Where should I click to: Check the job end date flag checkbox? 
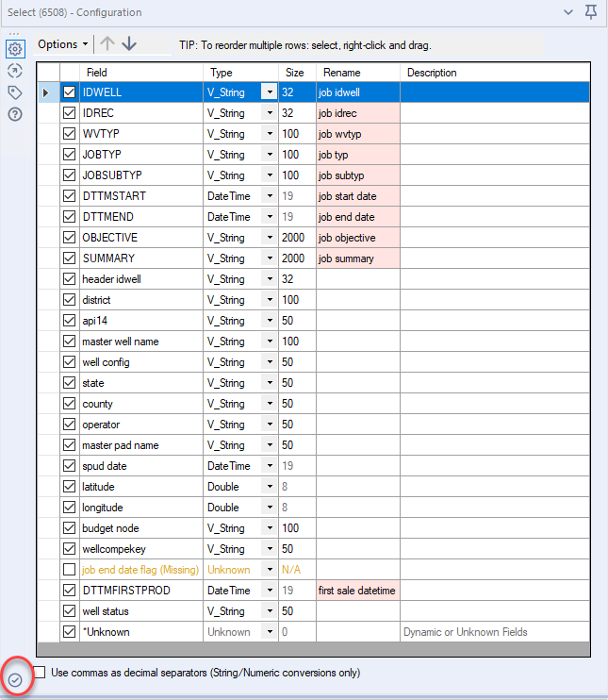point(69,570)
